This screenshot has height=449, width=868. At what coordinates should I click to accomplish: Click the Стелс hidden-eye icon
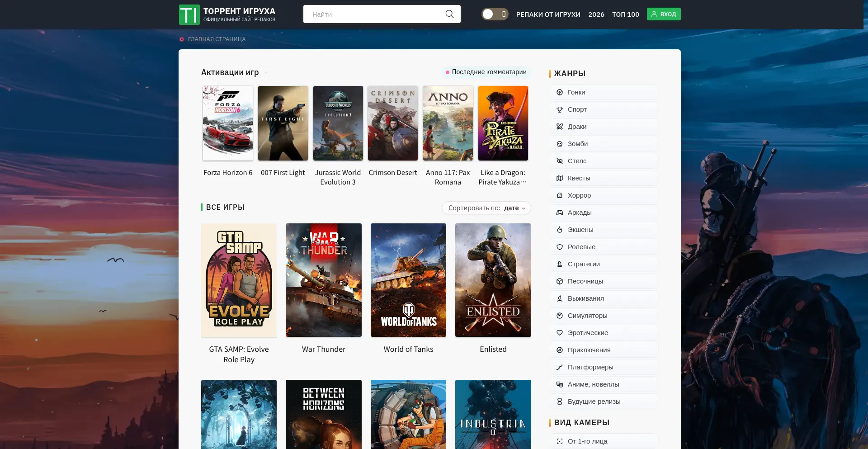point(560,161)
